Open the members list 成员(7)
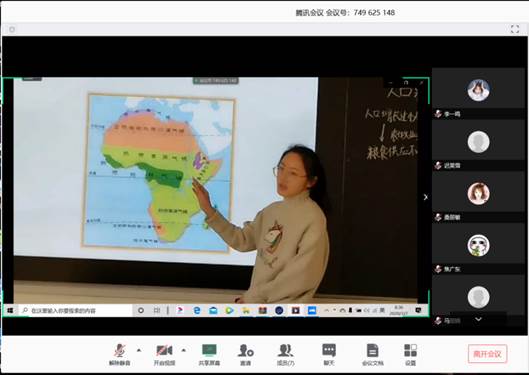The image size is (529, 375). point(285,355)
